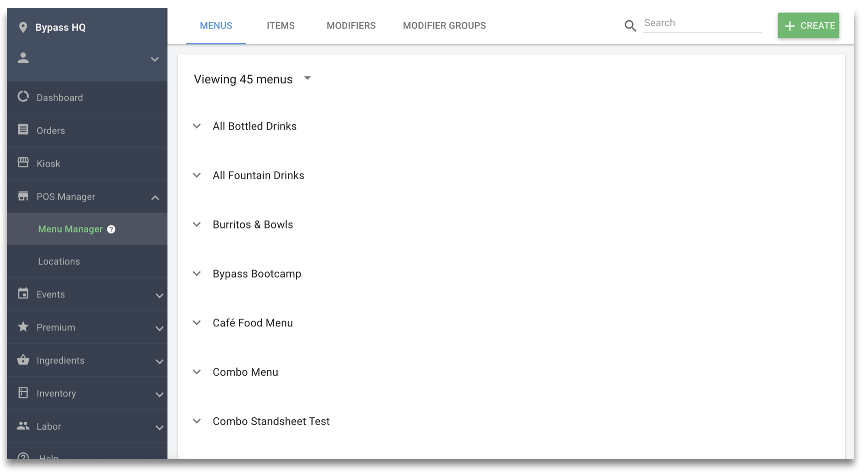
Task: Expand the Ingredients section chevron
Action: coord(159,361)
